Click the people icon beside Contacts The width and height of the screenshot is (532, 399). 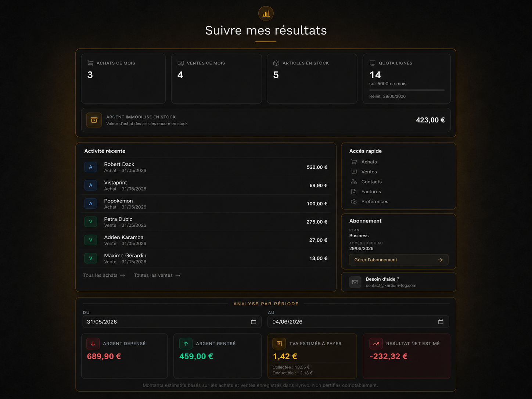(354, 182)
